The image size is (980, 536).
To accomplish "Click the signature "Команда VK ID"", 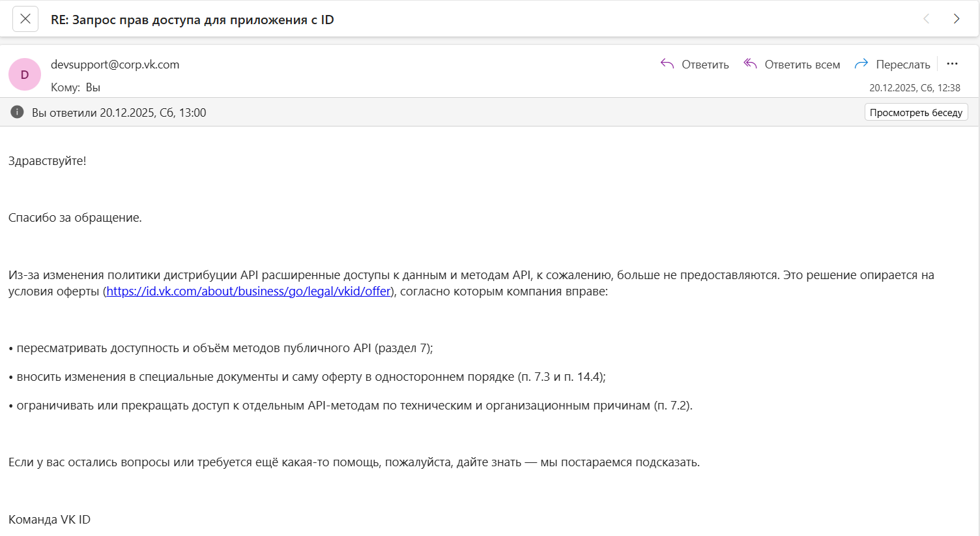I will click(x=50, y=520).
